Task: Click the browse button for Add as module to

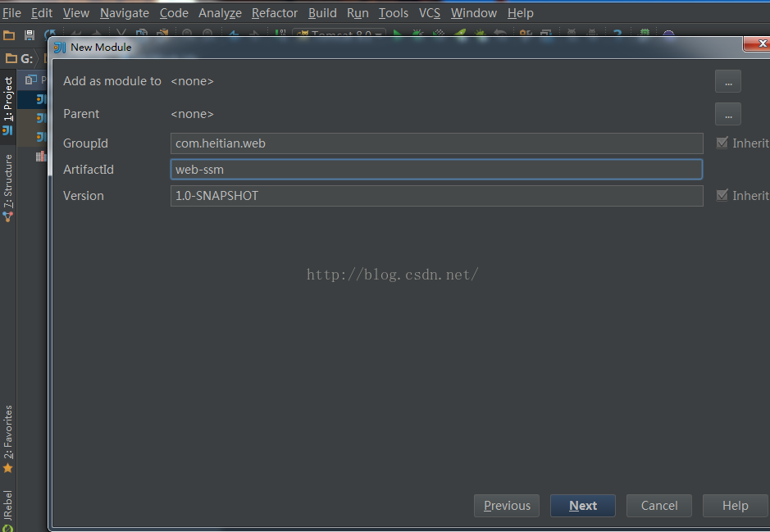Action: tap(727, 81)
